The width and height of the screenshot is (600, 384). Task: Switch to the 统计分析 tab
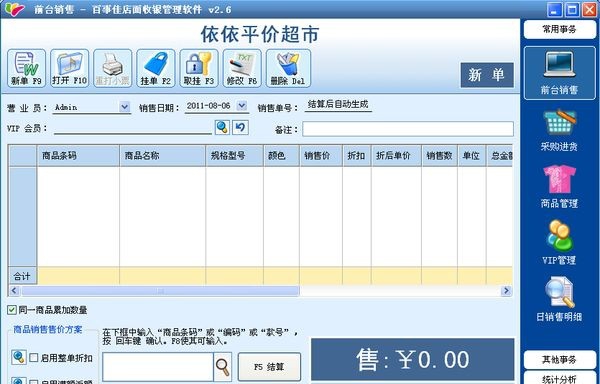click(559, 378)
